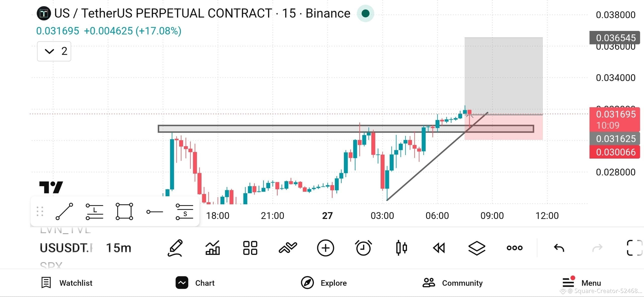Select the horizontal ray tool
The image size is (644, 297).
point(154,212)
